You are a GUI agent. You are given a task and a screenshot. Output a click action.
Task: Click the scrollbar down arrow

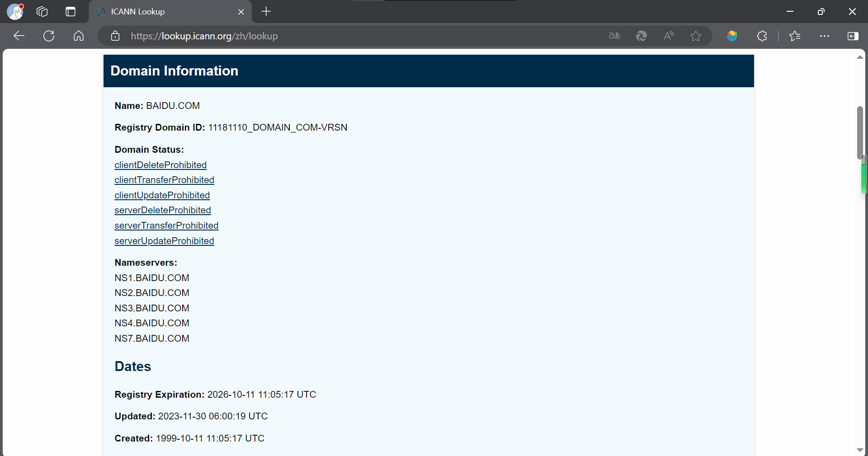coord(860,450)
